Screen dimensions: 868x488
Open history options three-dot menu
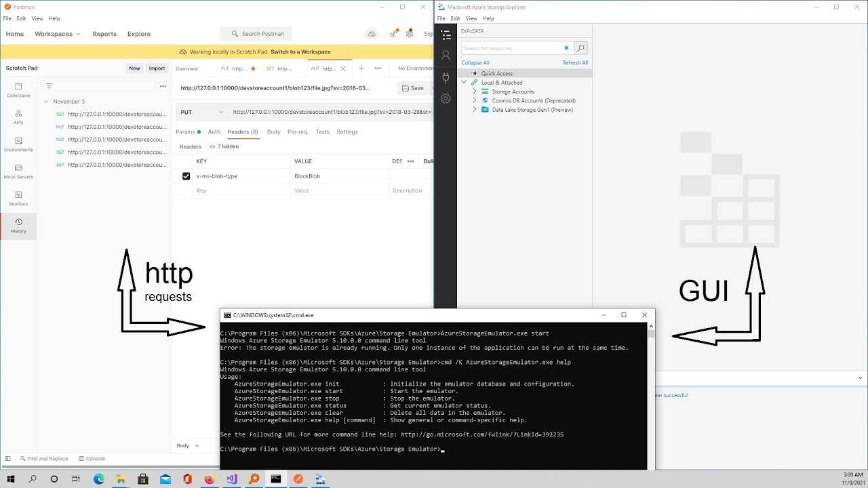[163, 86]
